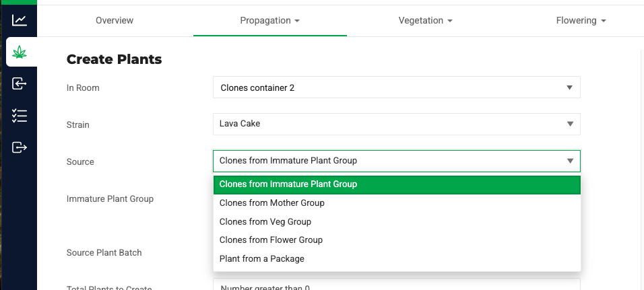Click the outgoing transfer arrow sidebar icon
Viewport: 644px width, 290px height.
(20, 147)
